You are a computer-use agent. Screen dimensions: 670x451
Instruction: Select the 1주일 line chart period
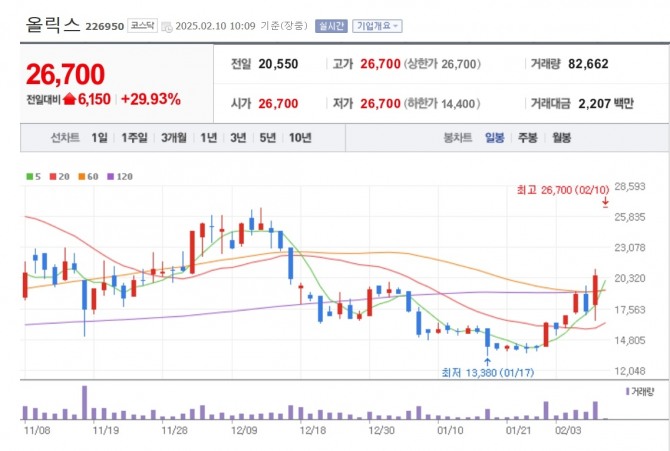(134, 138)
